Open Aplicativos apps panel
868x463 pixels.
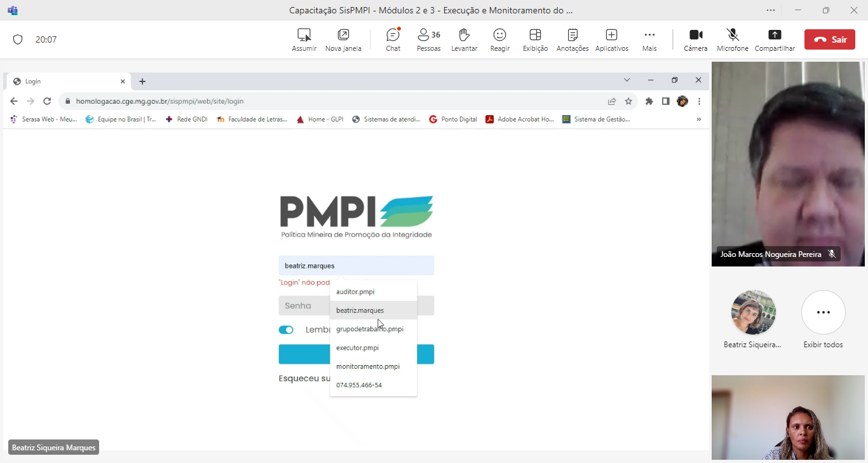click(x=612, y=39)
